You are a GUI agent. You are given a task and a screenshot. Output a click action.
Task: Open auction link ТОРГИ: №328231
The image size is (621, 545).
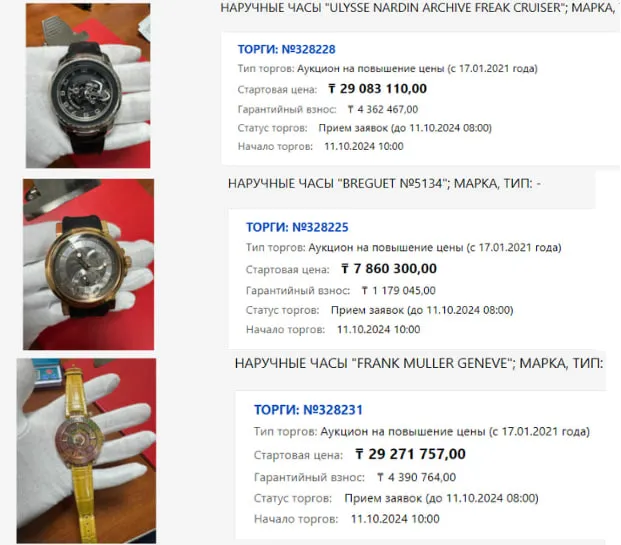click(x=308, y=410)
